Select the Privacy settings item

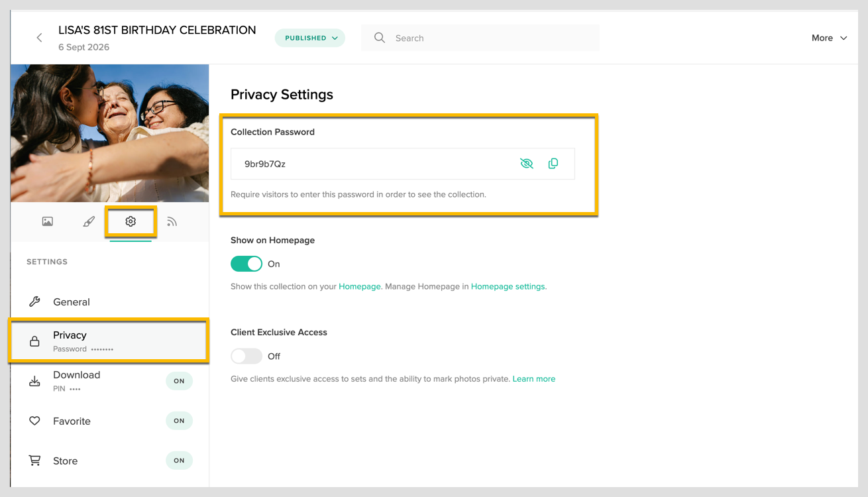(x=109, y=341)
